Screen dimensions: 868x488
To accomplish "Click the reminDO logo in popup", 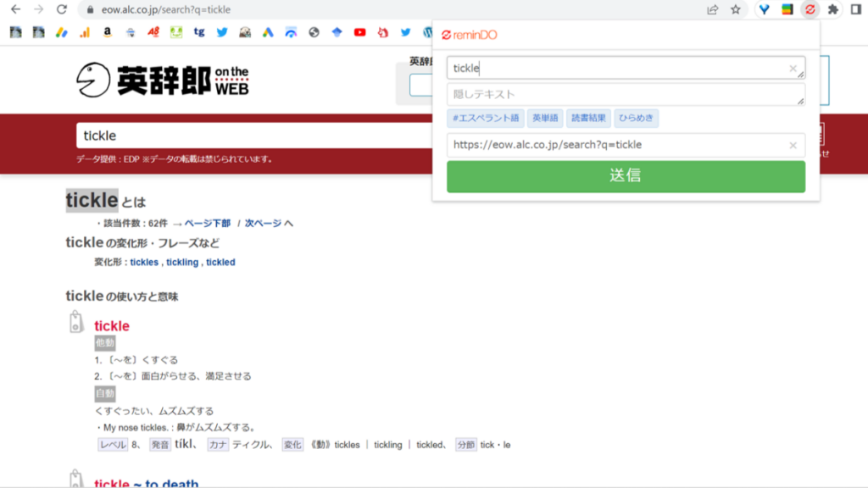I will tap(470, 35).
